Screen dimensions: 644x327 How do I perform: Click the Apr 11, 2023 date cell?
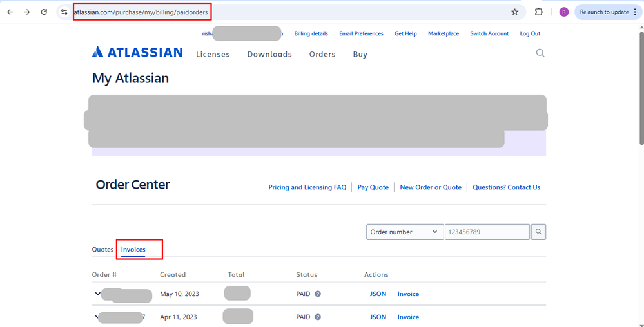[x=179, y=317]
